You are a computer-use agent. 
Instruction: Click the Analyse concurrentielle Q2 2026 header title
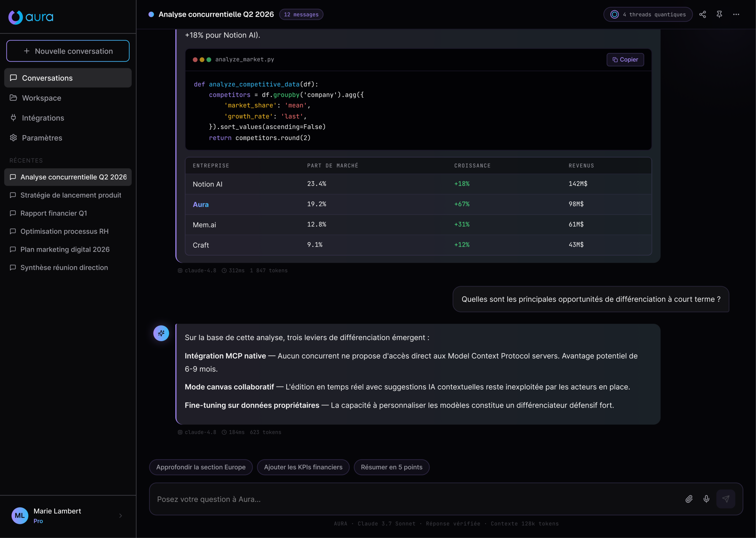tap(216, 14)
